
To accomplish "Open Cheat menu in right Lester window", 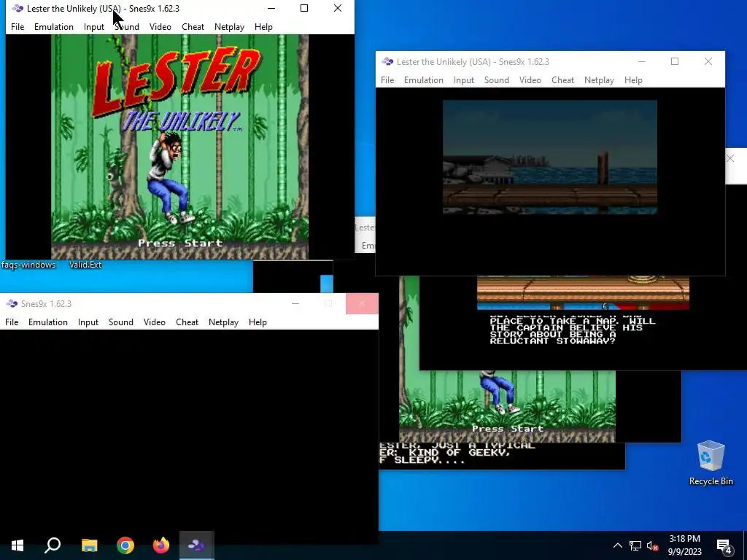I will [562, 80].
